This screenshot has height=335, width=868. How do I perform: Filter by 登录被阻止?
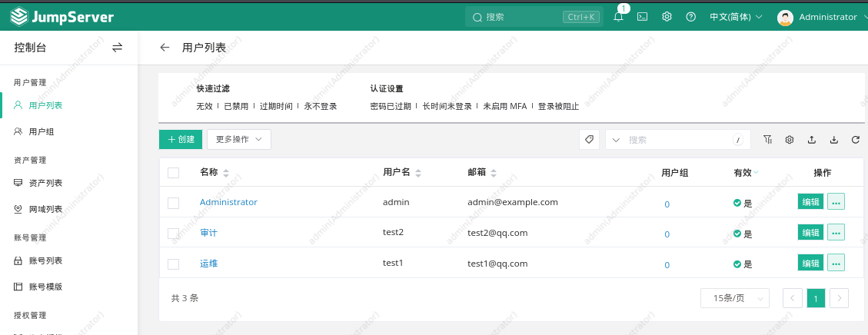[x=559, y=106]
